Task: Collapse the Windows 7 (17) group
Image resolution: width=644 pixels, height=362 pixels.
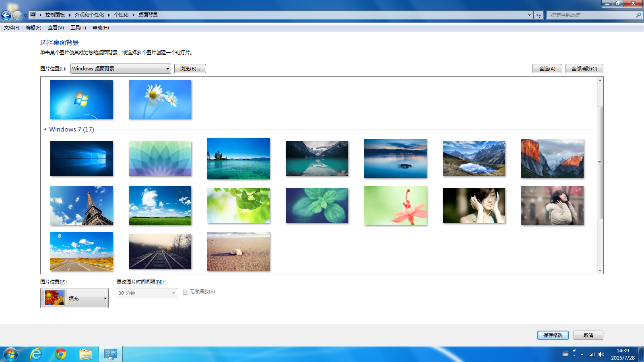Action: click(x=45, y=130)
